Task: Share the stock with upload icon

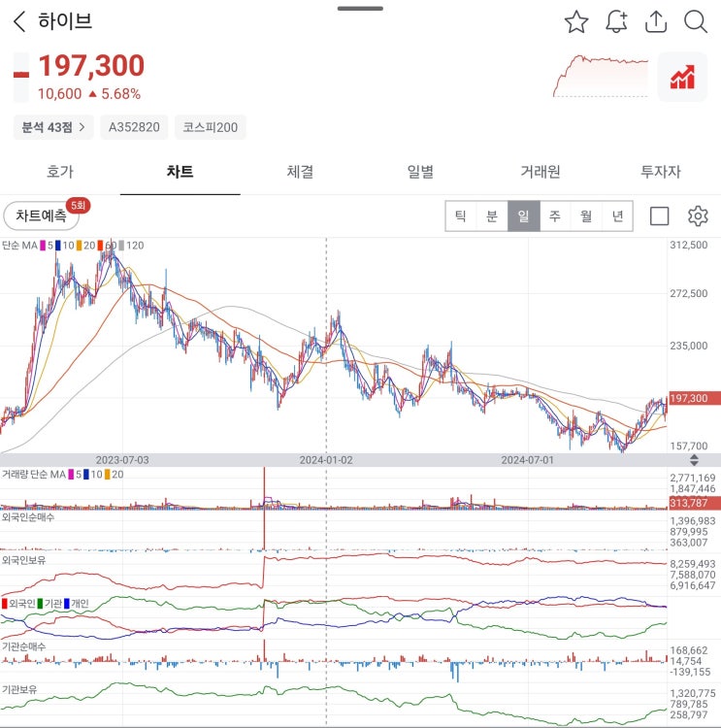Action: [x=656, y=21]
